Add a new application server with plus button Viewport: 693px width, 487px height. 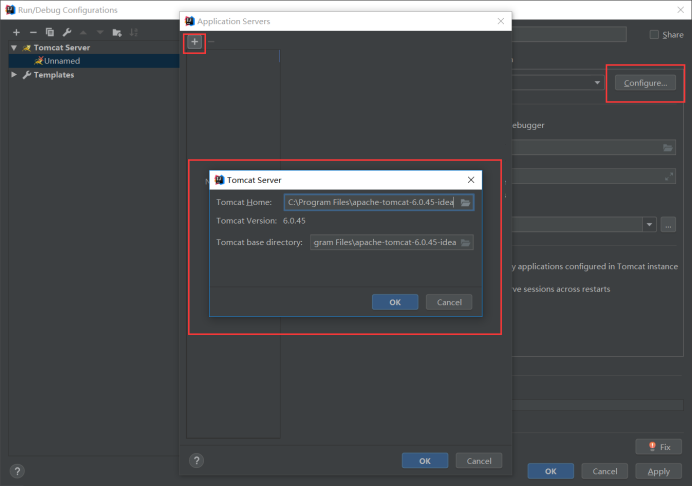(194, 42)
